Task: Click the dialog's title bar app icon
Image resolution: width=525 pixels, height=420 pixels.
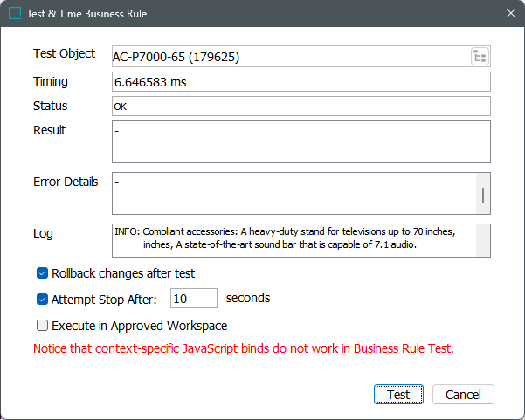Action: [x=16, y=14]
